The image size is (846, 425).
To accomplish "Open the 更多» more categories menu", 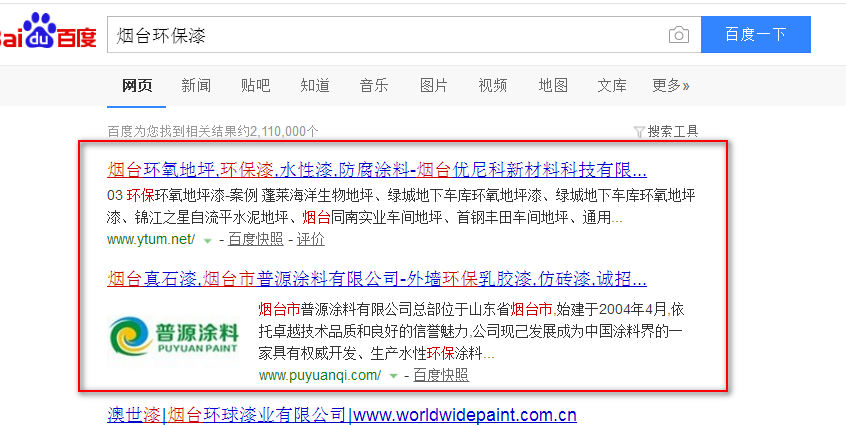I will coord(670,85).
